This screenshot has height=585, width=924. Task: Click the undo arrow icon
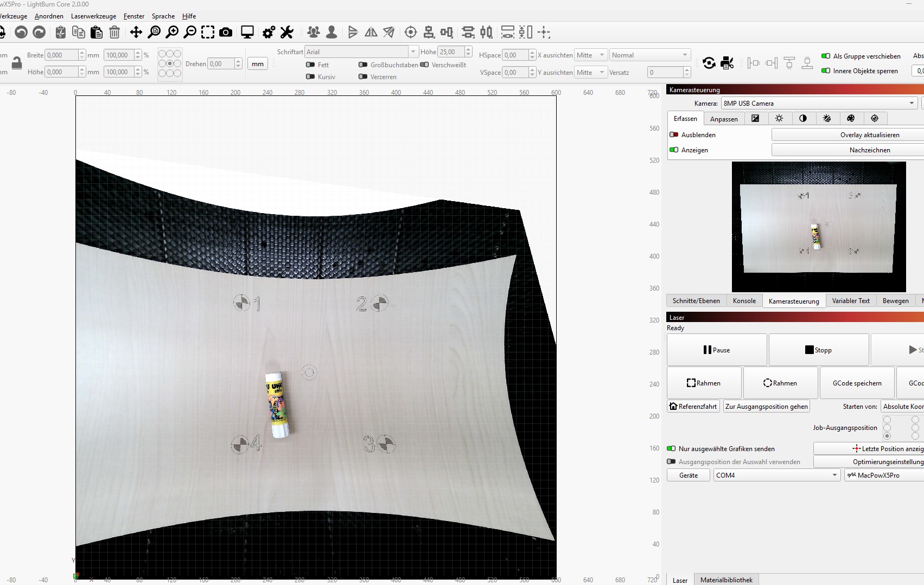coord(21,33)
